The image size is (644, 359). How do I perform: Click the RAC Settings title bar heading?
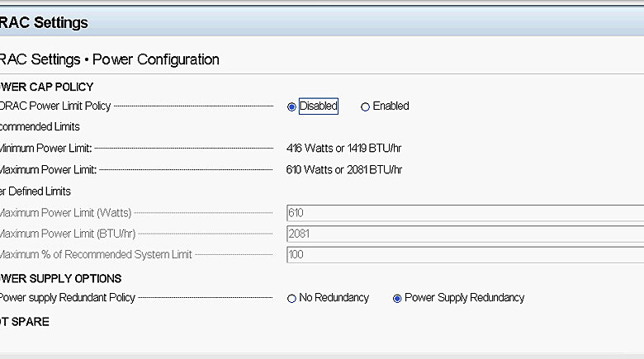point(44,22)
